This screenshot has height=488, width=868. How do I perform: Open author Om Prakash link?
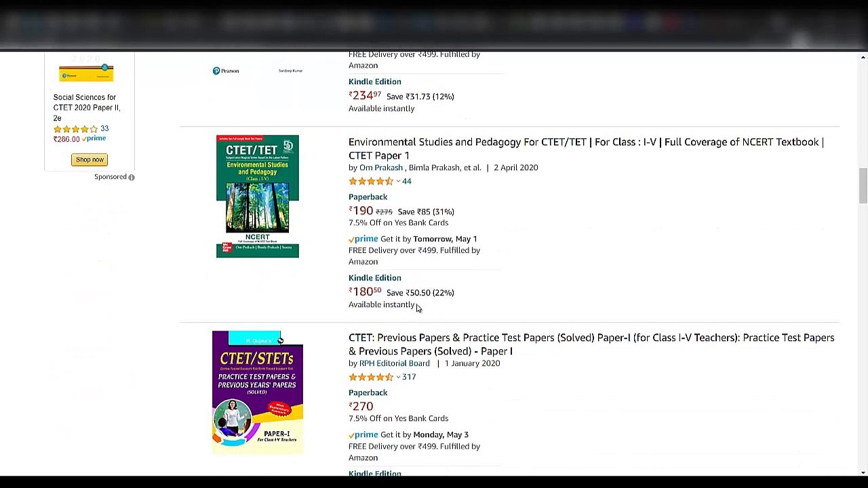pyautogui.click(x=381, y=167)
